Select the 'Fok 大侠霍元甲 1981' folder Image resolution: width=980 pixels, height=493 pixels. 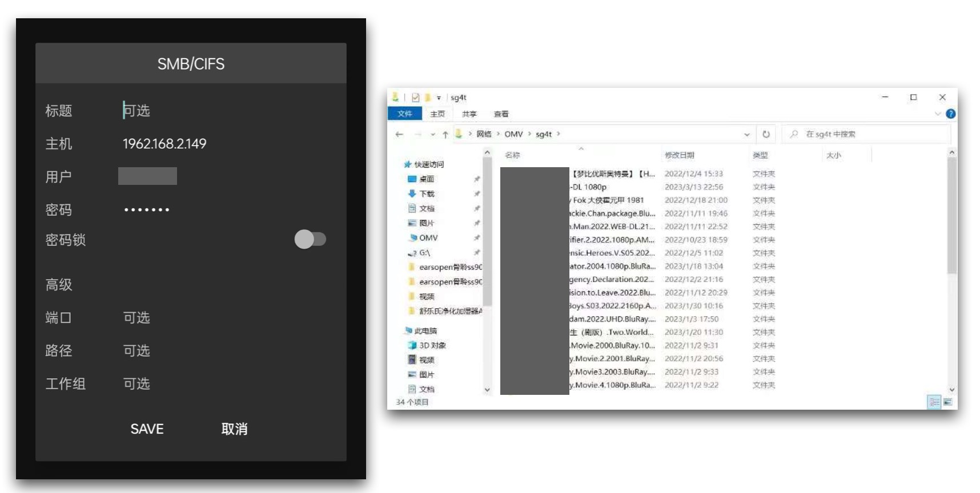click(x=640, y=200)
